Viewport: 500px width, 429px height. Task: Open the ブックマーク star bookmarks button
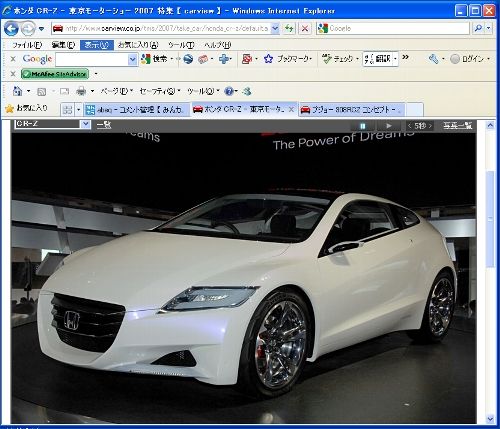click(x=288, y=59)
